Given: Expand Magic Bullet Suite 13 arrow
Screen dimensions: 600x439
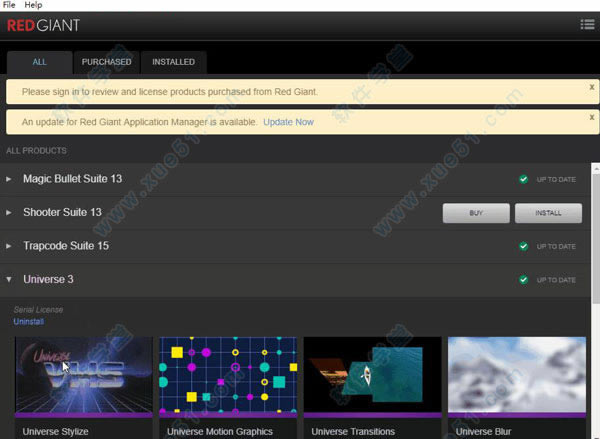Looking at the screenshot, I should pos(8,179).
